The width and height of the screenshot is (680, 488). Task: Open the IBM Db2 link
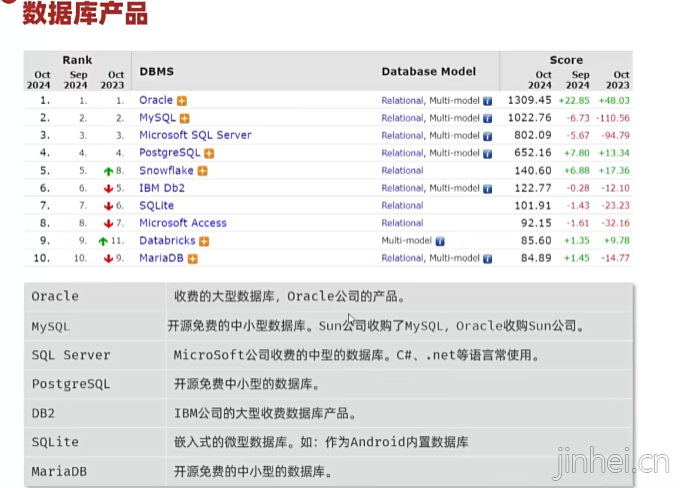(162, 188)
